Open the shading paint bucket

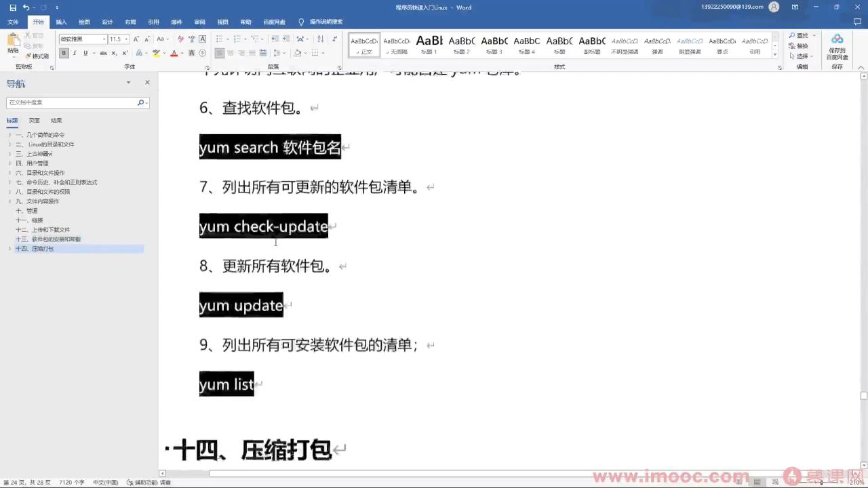coord(298,53)
